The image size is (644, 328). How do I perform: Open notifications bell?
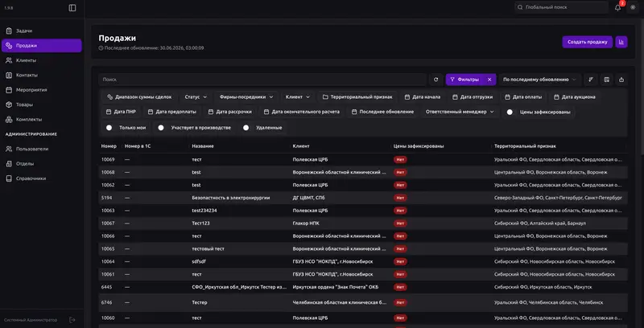coord(617,7)
